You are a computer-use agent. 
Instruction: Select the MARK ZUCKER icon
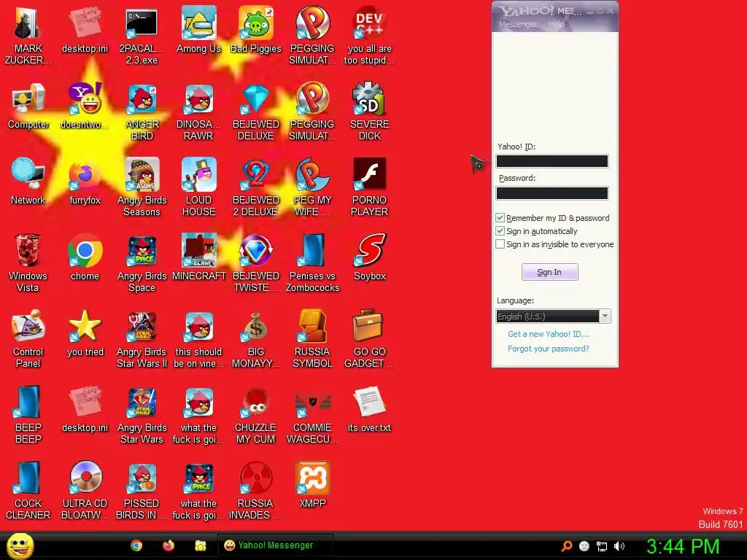tap(28, 36)
